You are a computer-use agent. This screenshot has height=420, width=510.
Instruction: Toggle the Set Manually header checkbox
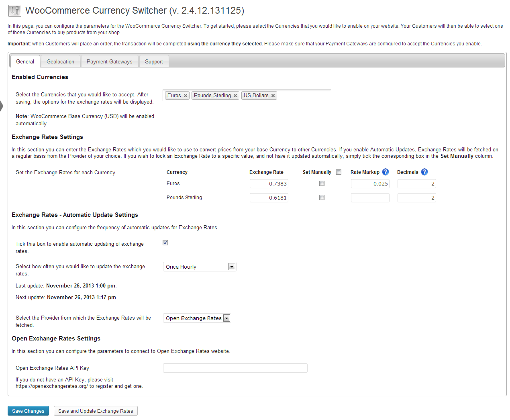click(x=339, y=172)
